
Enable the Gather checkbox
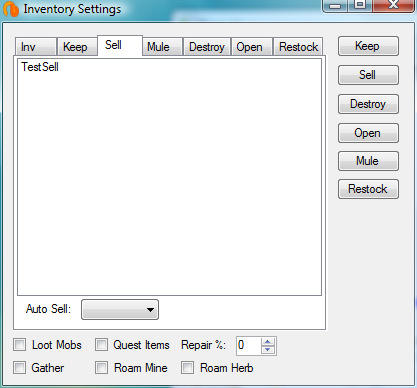point(20,368)
